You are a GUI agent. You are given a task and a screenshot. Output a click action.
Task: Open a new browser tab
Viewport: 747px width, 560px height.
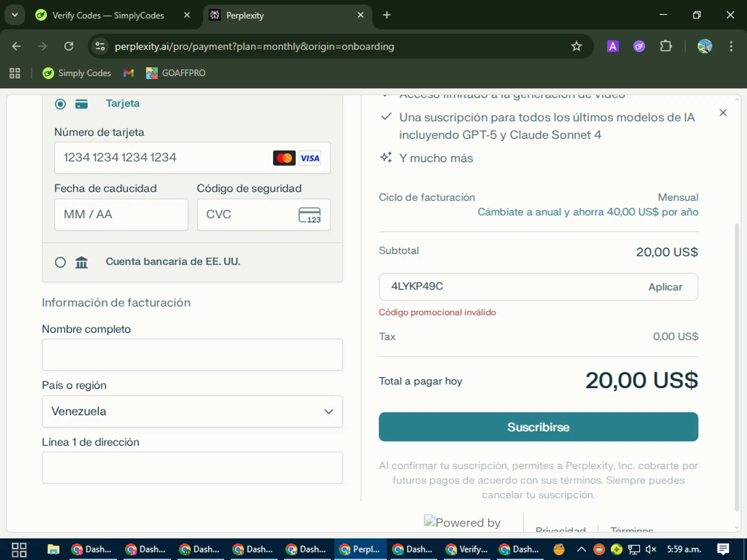[386, 15]
